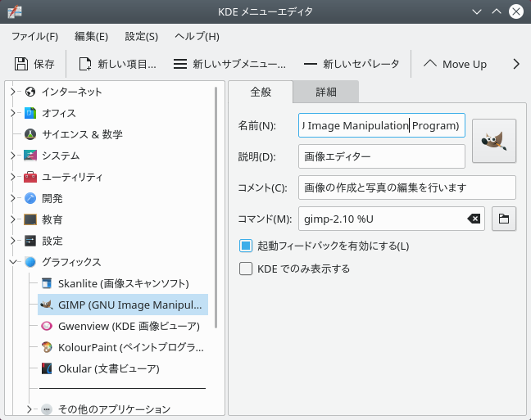Select the サイエンス & 数学 category label
This screenshot has height=420, width=531.
pyautogui.click(x=82, y=134)
